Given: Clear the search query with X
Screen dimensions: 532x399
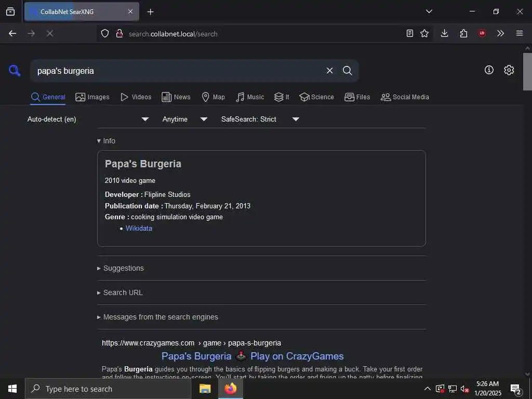Looking at the screenshot, I should click(329, 71).
